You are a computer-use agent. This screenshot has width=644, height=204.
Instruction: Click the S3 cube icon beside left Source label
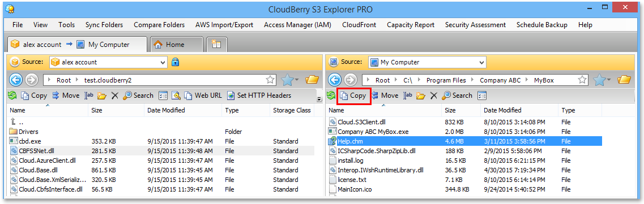pyautogui.click(x=15, y=62)
